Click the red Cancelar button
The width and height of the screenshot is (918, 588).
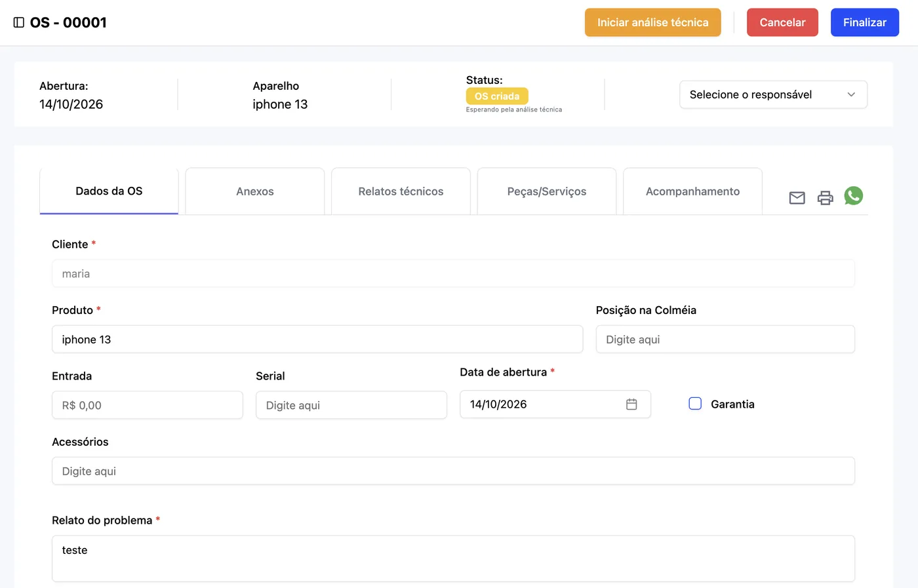(x=782, y=22)
